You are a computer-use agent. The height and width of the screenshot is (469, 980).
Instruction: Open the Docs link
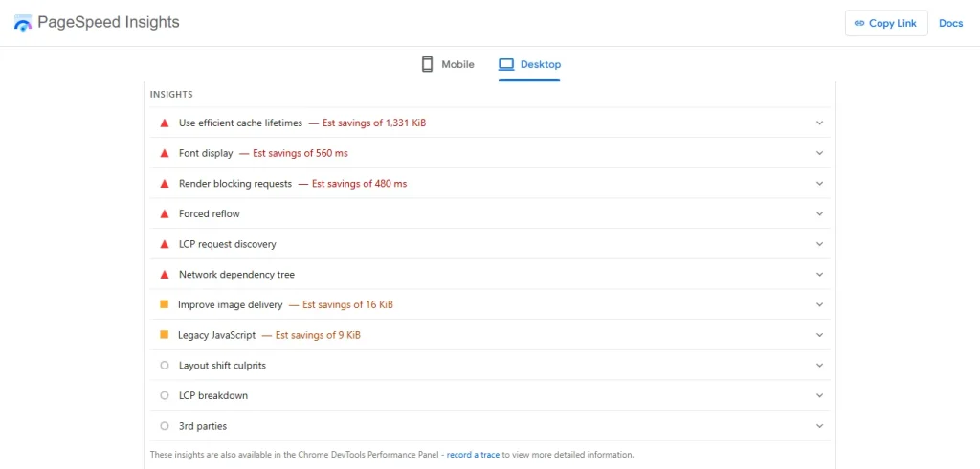(950, 23)
